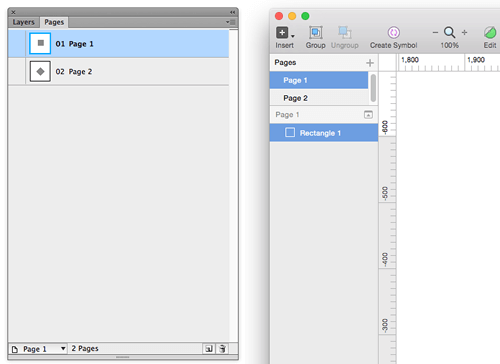Click the Ungroup toolbar icon
Image resolution: width=500 pixels, height=364 pixels.
(x=345, y=33)
